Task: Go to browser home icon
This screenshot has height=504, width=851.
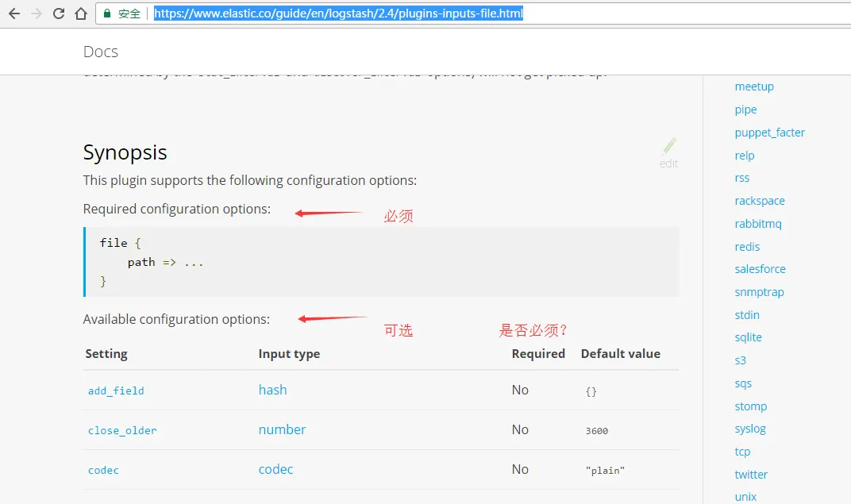Action: click(x=81, y=13)
